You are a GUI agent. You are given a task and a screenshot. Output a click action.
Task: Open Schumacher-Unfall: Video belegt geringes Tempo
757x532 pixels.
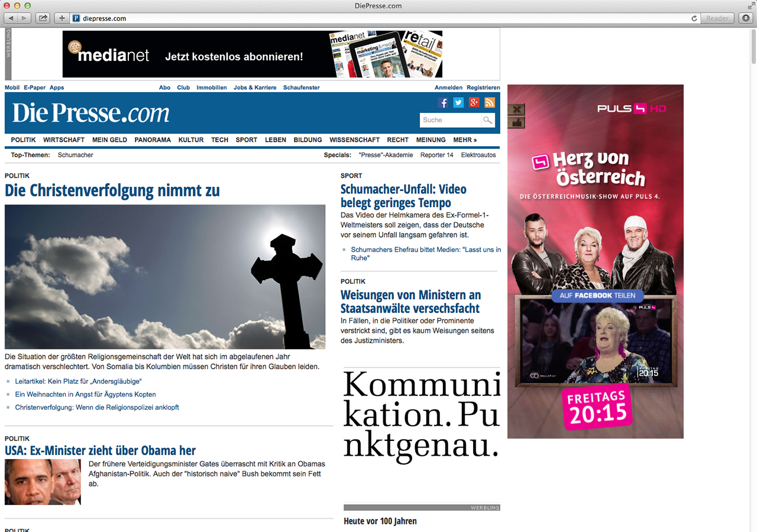(x=403, y=196)
